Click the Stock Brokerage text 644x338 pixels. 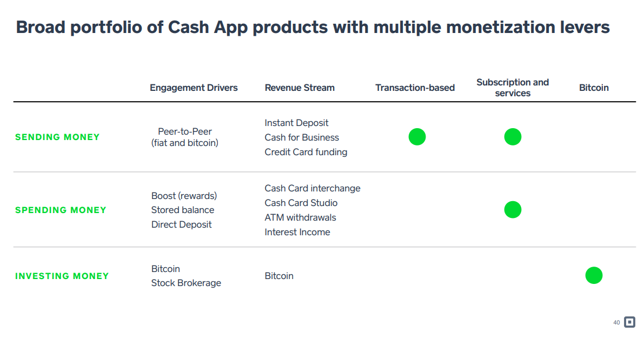point(186,283)
